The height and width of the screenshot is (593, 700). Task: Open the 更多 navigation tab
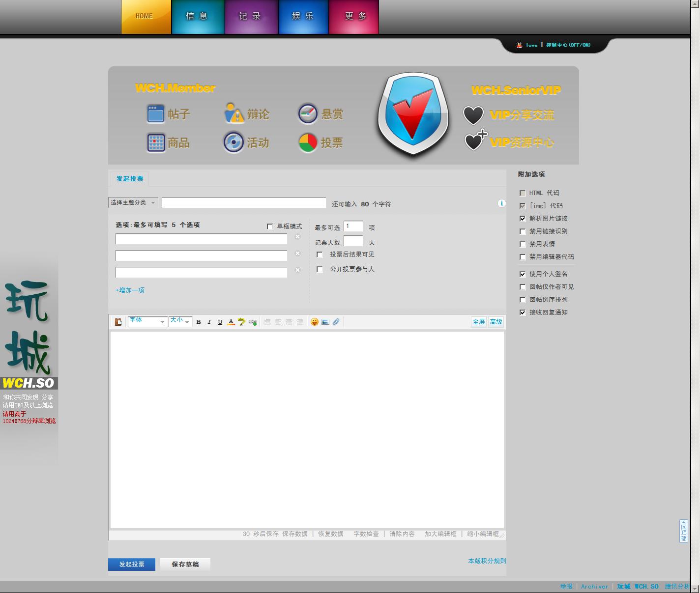(x=354, y=17)
